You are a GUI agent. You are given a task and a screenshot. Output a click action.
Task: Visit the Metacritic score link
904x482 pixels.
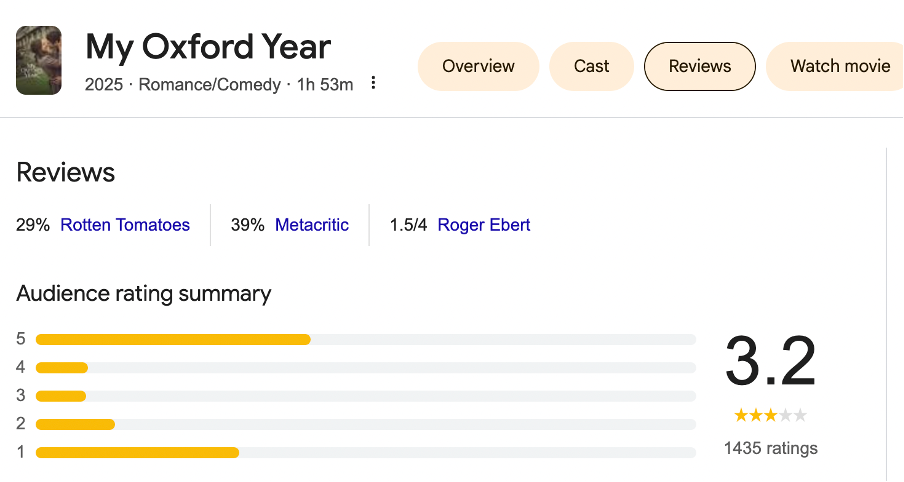(312, 225)
